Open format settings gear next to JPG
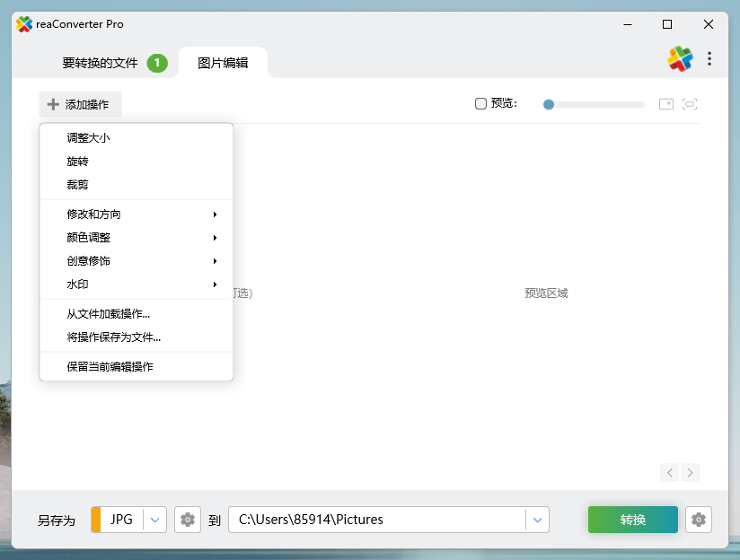Viewport: 740px width, 560px height. click(x=188, y=520)
